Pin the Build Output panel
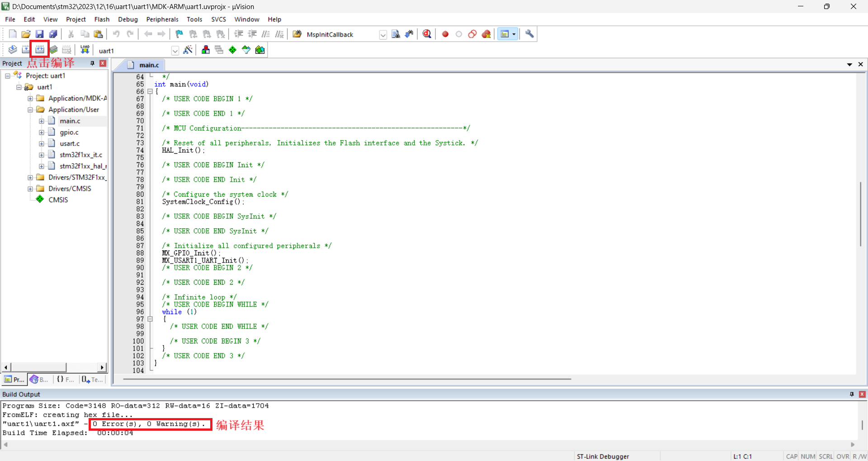This screenshot has height=461, width=868. point(852,394)
